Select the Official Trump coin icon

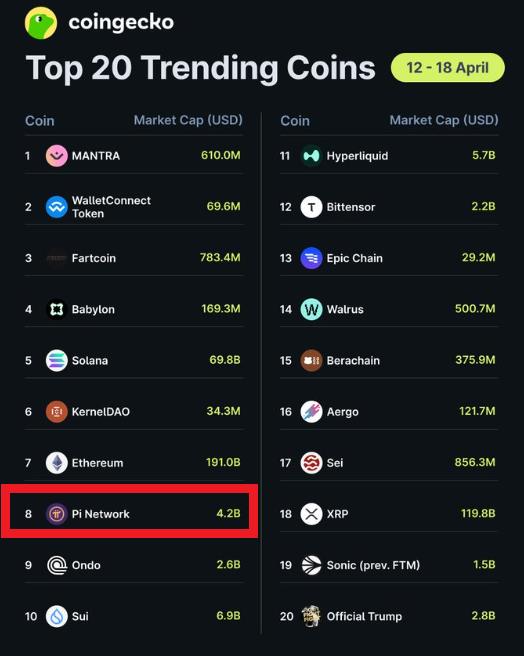coord(311,616)
